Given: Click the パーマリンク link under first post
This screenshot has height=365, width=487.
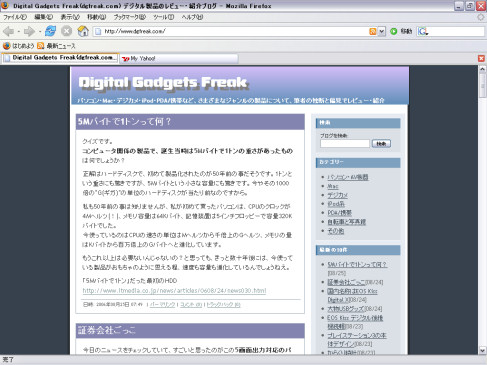Looking at the screenshot, I should (x=162, y=304).
